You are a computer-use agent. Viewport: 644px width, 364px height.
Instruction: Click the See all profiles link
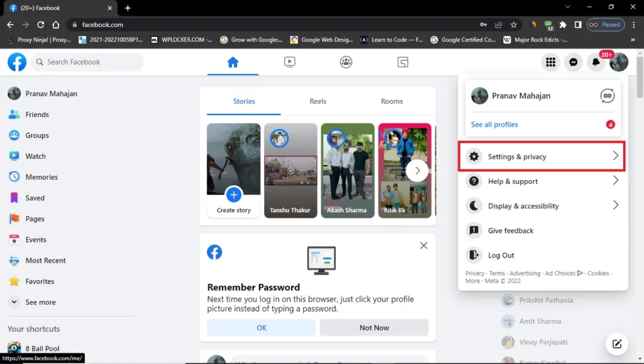coord(494,124)
